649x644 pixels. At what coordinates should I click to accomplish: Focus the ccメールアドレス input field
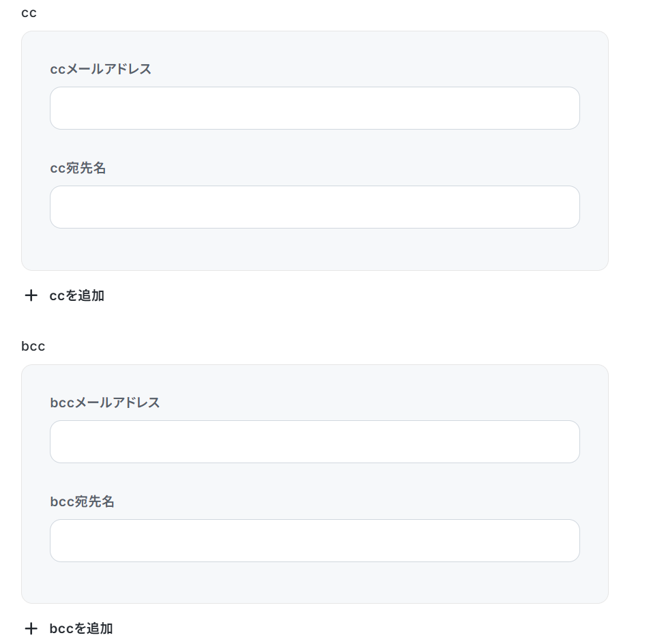[x=315, y=108]
